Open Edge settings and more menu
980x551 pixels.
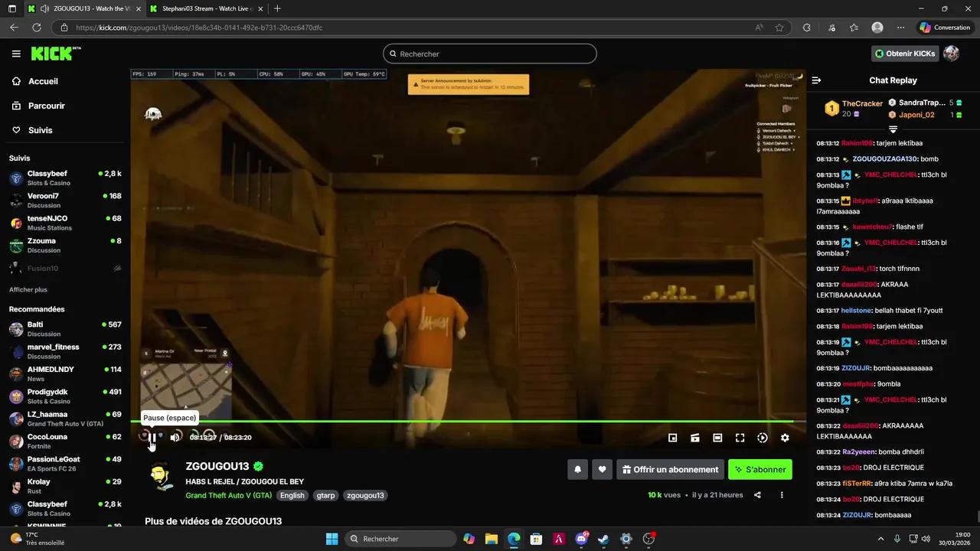(900, 28)
